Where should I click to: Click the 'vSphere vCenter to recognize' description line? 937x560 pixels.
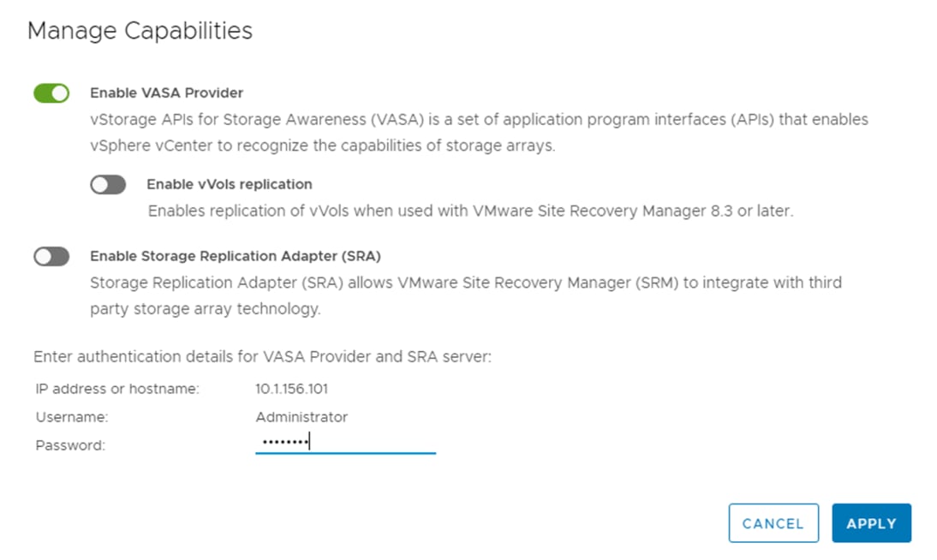322,146
